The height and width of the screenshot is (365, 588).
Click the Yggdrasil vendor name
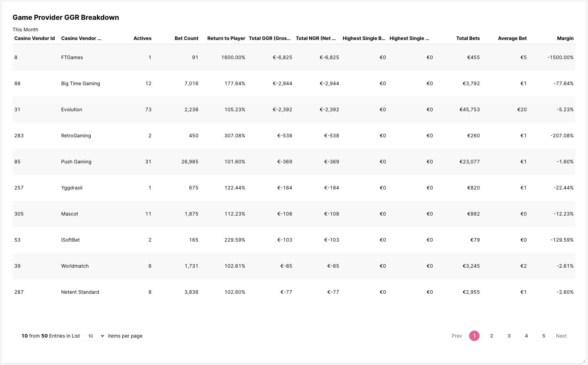click(x=72, y=188)
